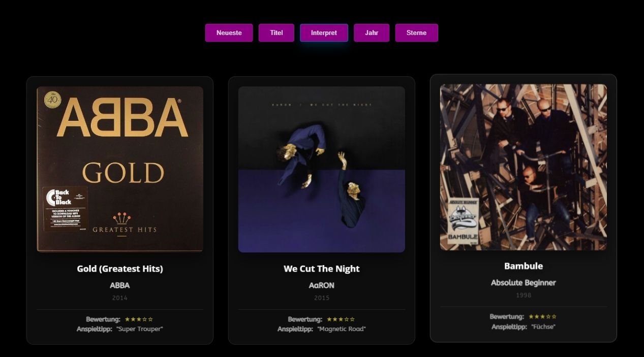Viewport: 644px width, 357px height.
Task: Click the "Magnetic Road" Anspieltipp text
Action: click(x=342, y=329)
